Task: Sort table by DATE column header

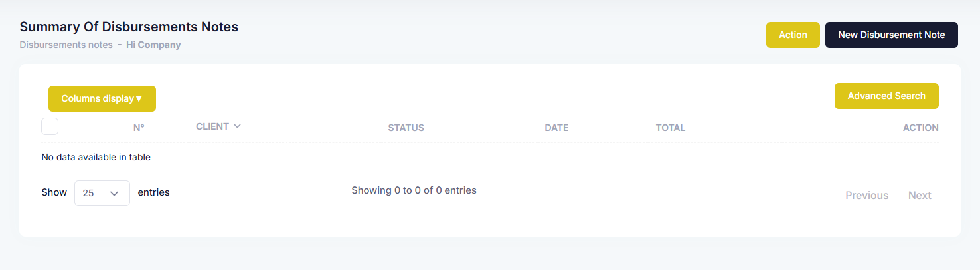Action: (556, 128)
